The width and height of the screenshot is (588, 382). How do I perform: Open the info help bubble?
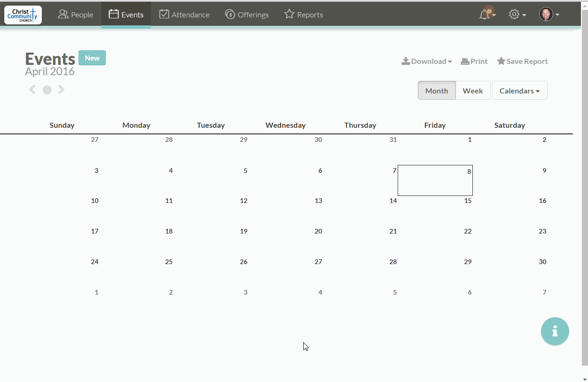click(x=555, y=331)
